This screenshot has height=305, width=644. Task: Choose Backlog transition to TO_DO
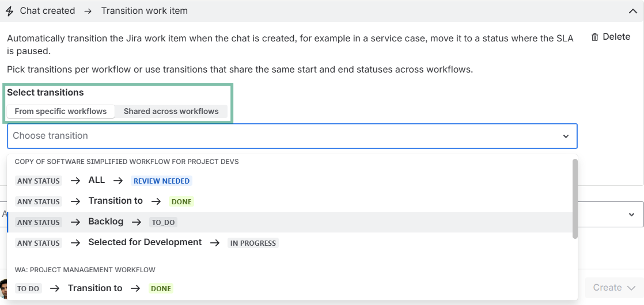pos(105,222)
